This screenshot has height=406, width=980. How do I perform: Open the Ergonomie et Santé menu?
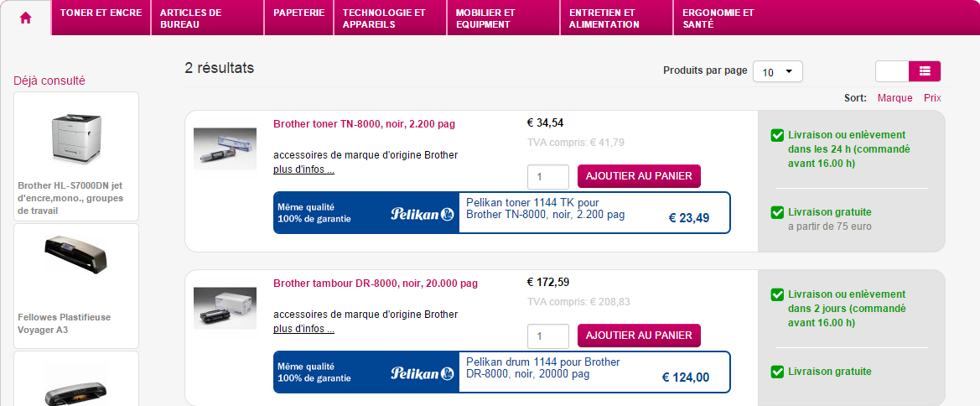click(718, 18)
